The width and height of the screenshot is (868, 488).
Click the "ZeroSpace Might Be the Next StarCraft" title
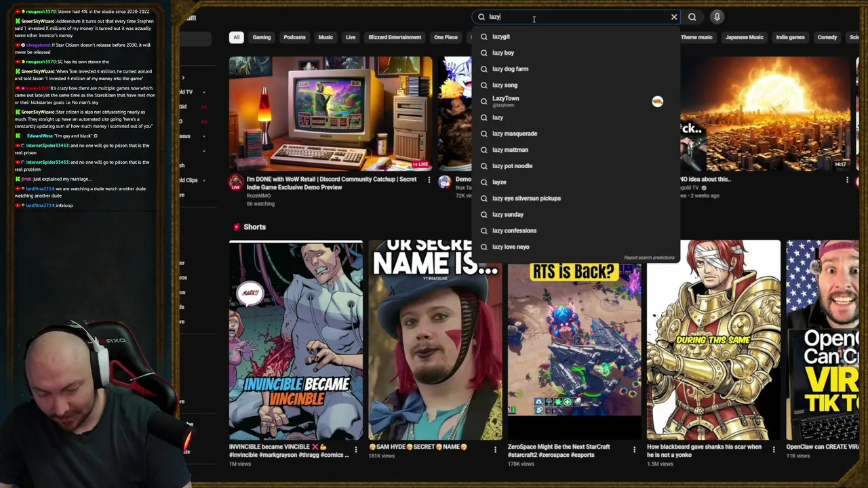pyautogui.click(x=559, y=451)
